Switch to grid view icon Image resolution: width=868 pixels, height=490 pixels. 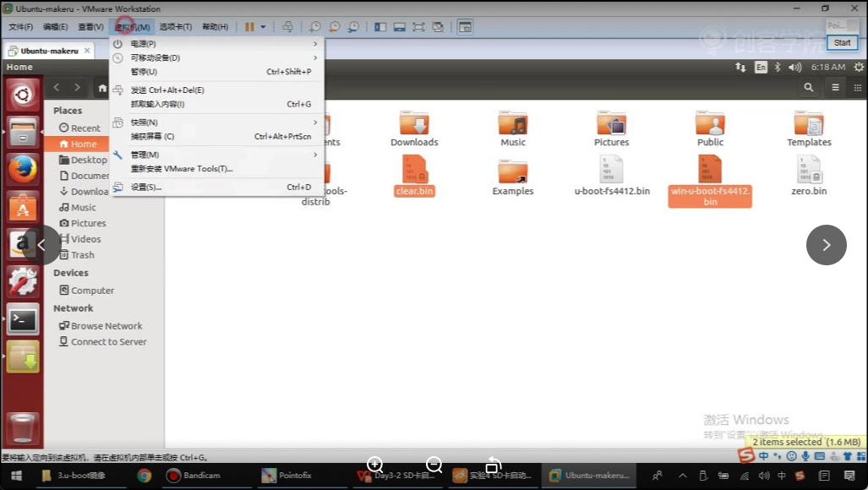tap(858, 87)
